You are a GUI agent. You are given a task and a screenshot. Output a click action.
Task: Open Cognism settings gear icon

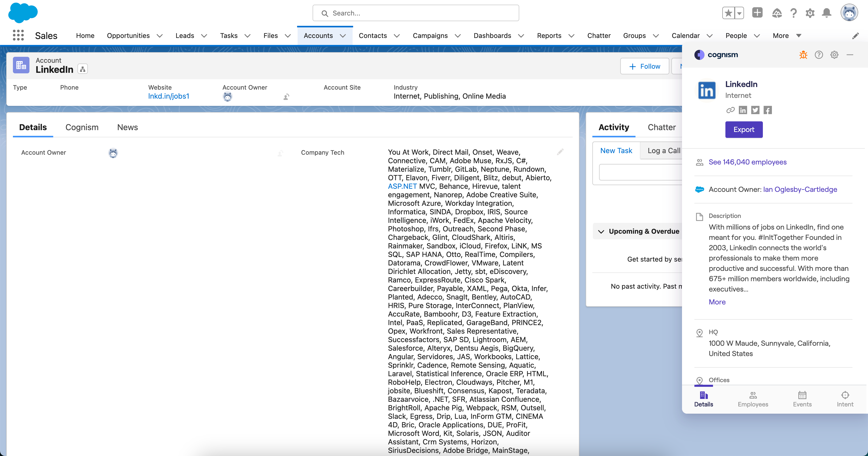coord(834,54)
